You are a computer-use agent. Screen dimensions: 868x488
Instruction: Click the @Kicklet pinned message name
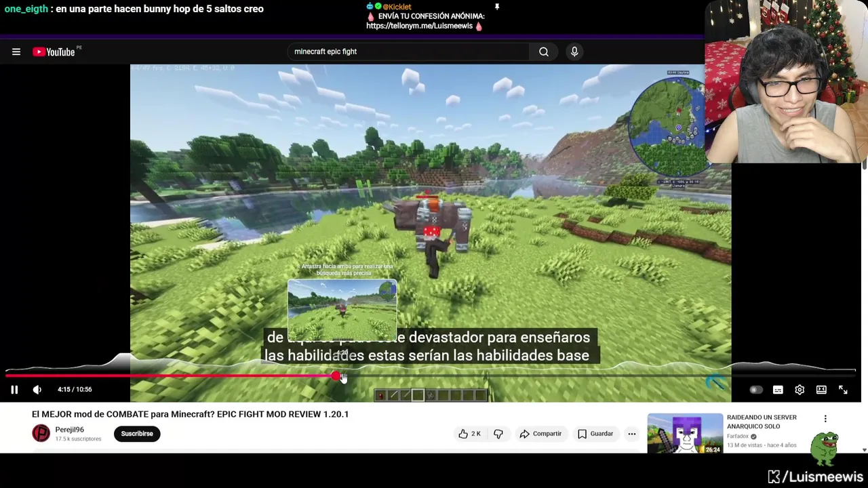397,7
